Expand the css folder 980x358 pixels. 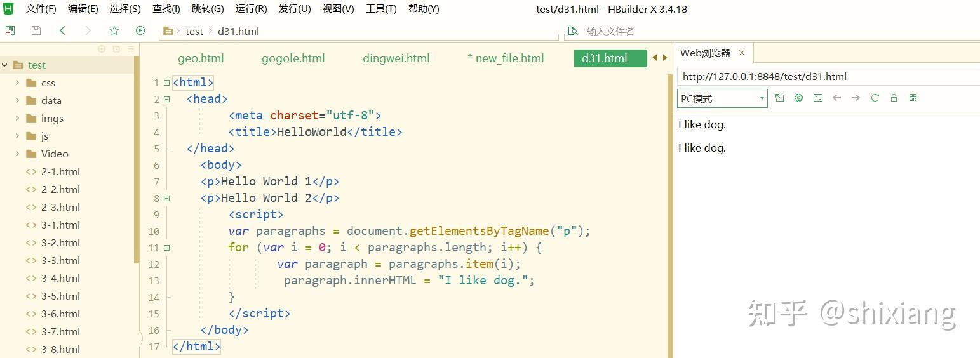(18, 83)
